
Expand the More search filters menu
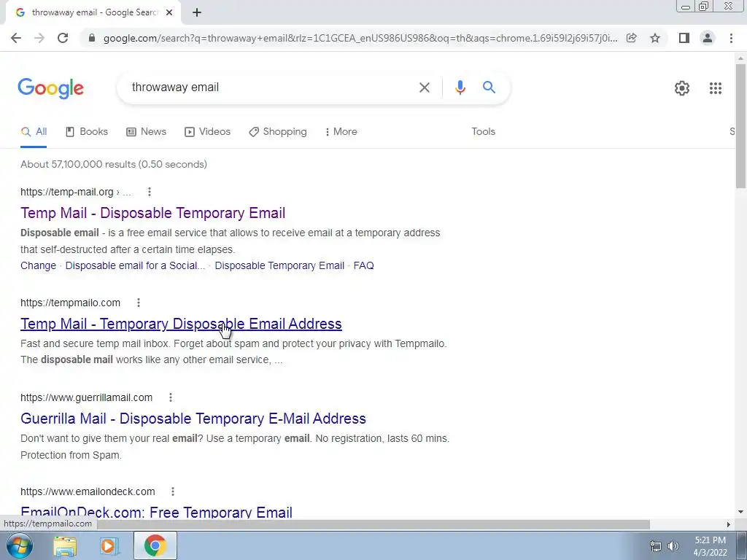(341, 131)
